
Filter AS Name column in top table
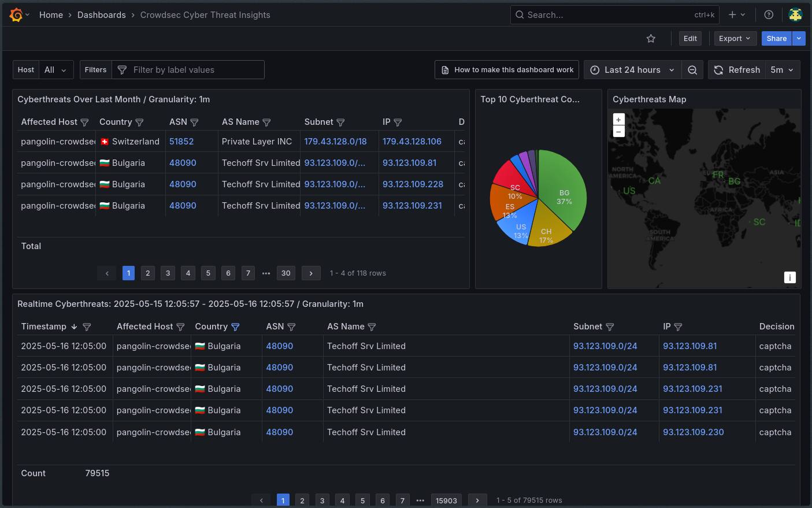266,123
